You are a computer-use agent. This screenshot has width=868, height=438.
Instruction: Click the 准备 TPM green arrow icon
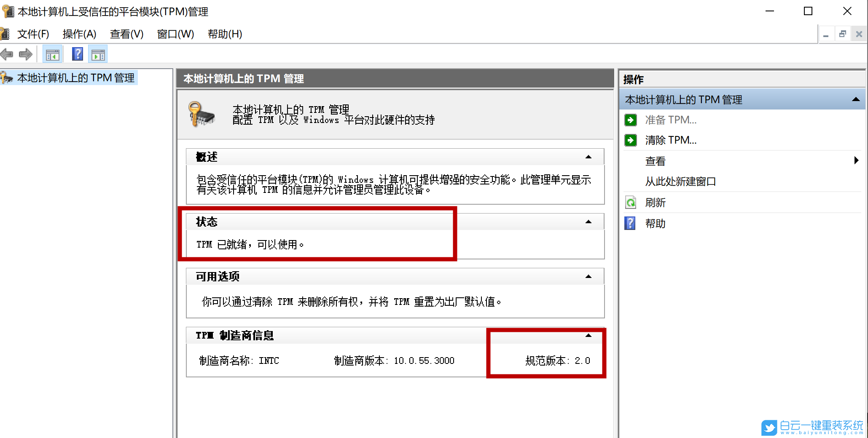click(630, 120)
